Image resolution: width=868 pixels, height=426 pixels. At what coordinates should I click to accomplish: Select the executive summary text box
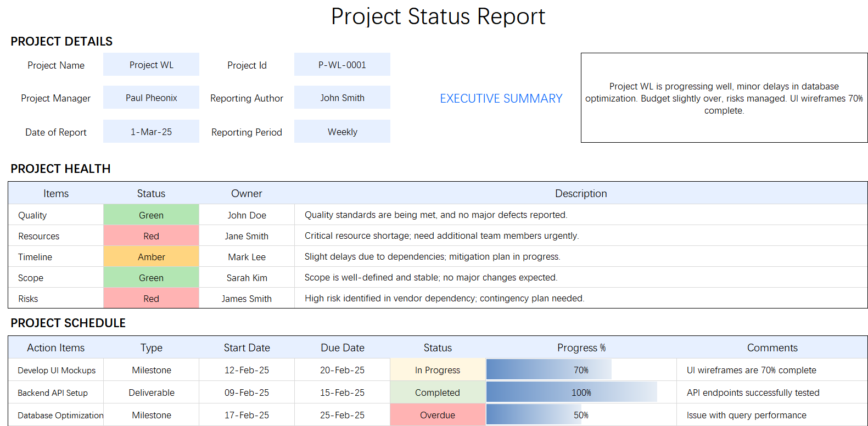pos(724,98)
